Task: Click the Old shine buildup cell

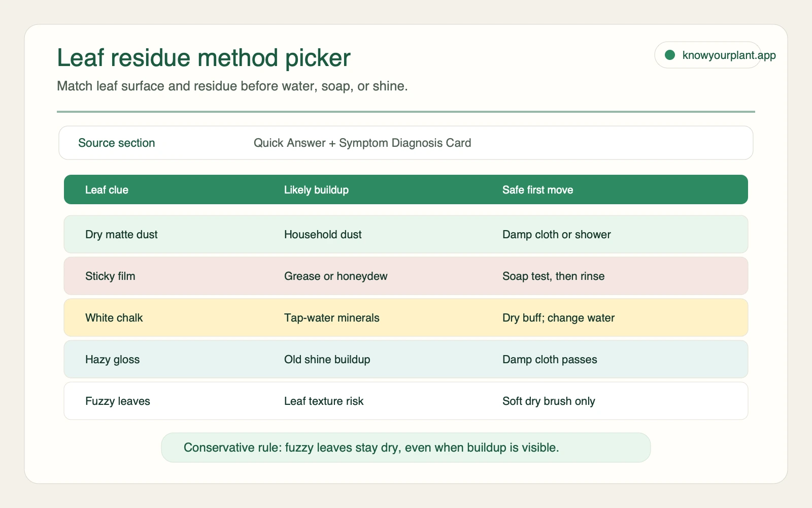Action: coord(327,360)
